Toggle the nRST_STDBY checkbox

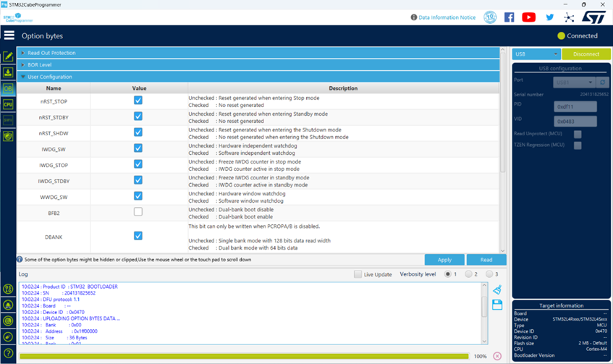(138, 117)
